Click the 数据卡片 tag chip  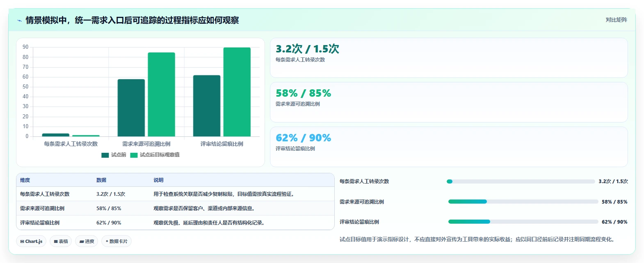tap(116, 241)
